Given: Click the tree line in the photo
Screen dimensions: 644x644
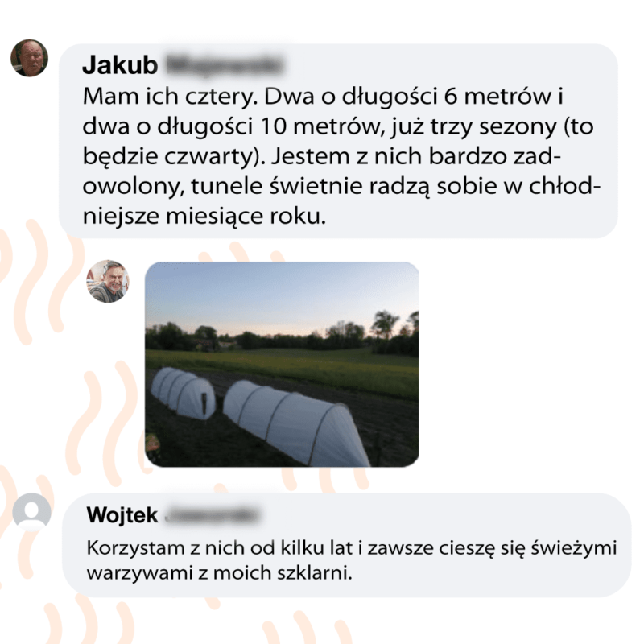Looking at the screenshot, I should (x=282, y=335).
